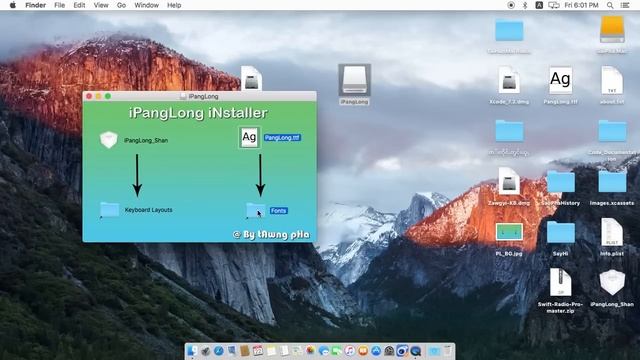This screenshot has width=640, height=360.
Task: Select the SayHi folder on desktop
Action: click(x=560, y=232)
